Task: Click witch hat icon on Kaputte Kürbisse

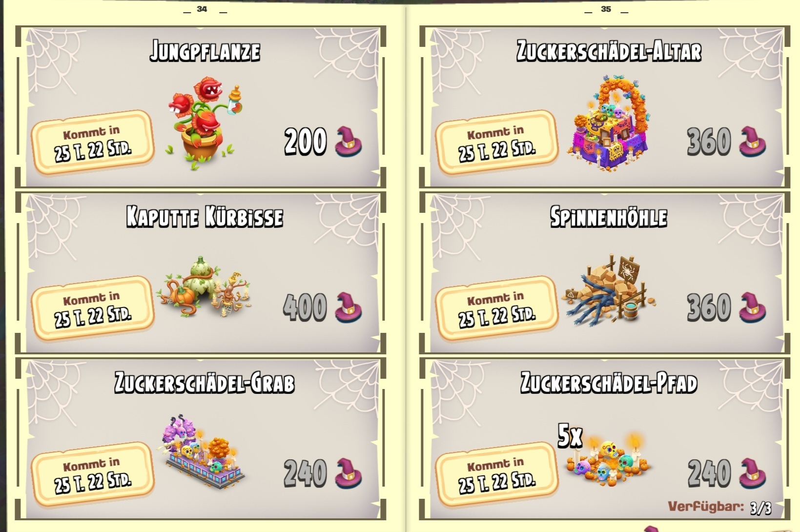Action: coord(349,307)
